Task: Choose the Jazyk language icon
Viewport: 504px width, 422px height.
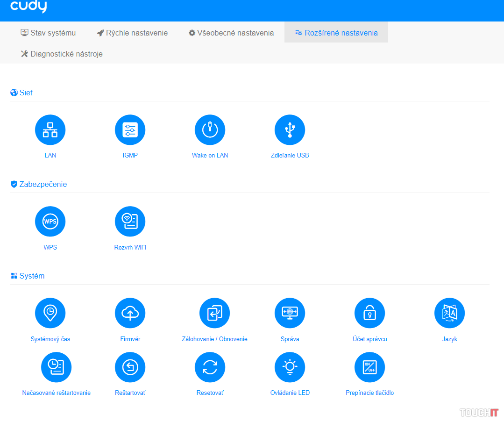Action: click(449, 313)
